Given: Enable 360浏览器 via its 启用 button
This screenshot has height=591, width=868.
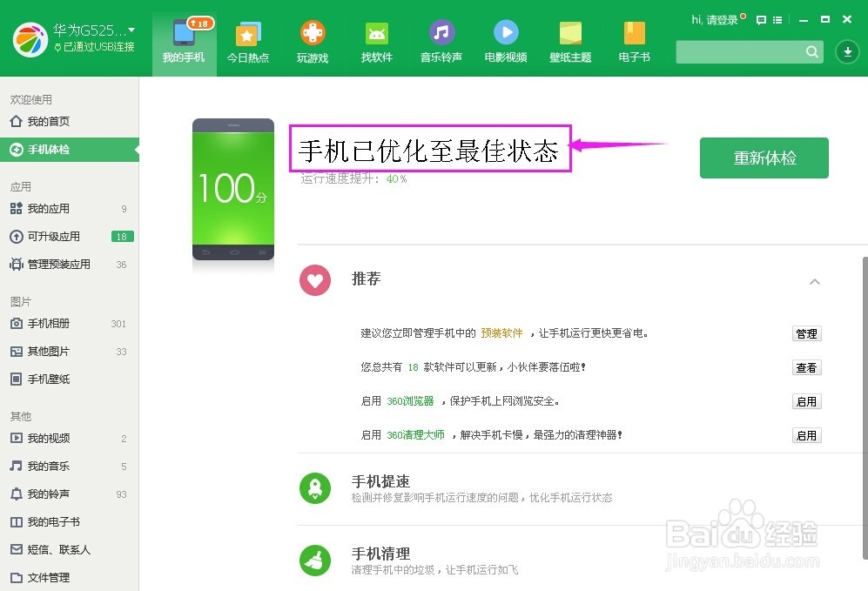Looking at the screenshot, I should tap(806, 401).
